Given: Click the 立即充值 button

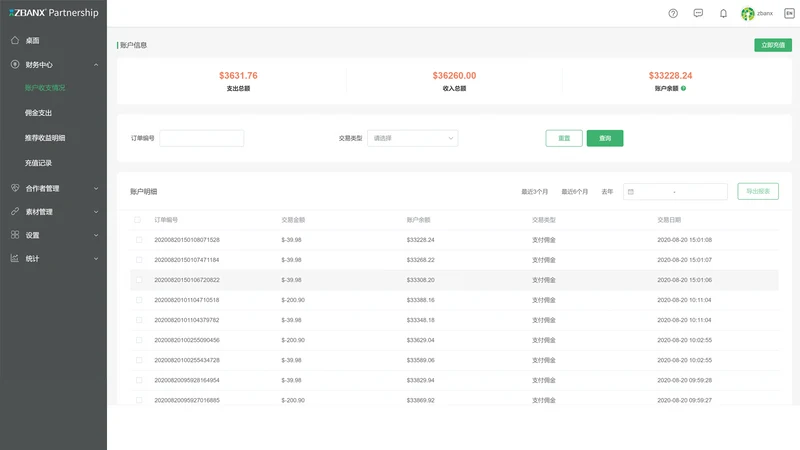Looking at the screenshot, I should (x=773, y=45).
